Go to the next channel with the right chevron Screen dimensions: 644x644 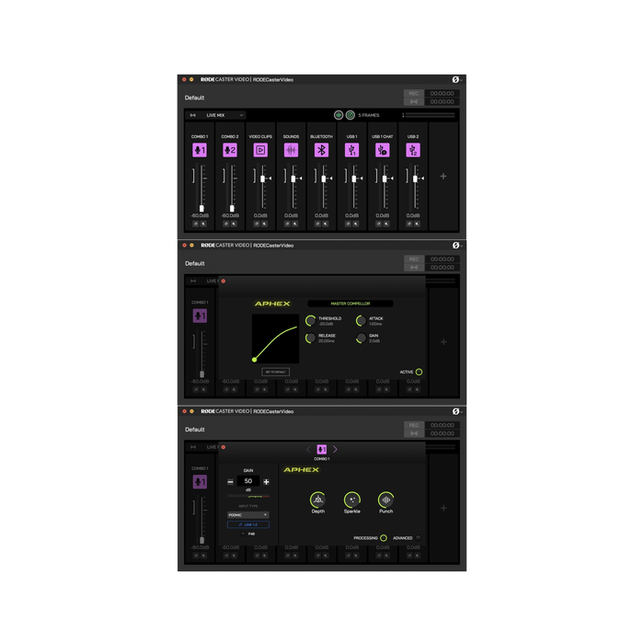(x=335, y=449)
